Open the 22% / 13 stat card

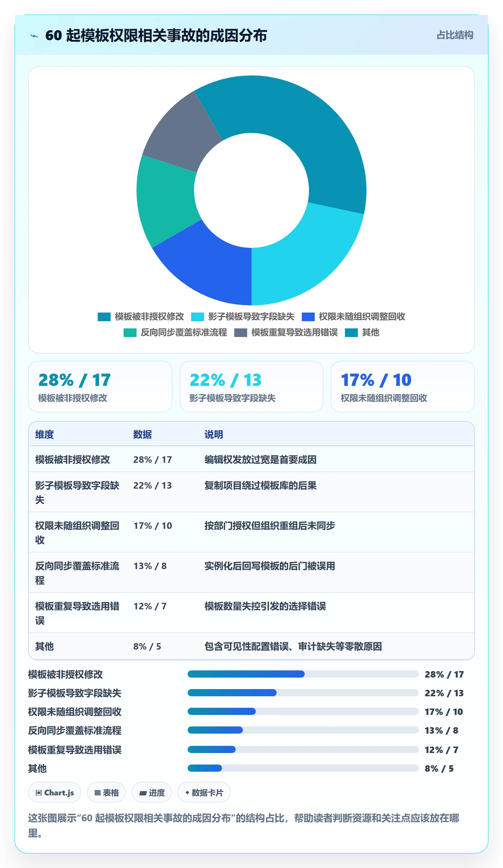(251, 387)
